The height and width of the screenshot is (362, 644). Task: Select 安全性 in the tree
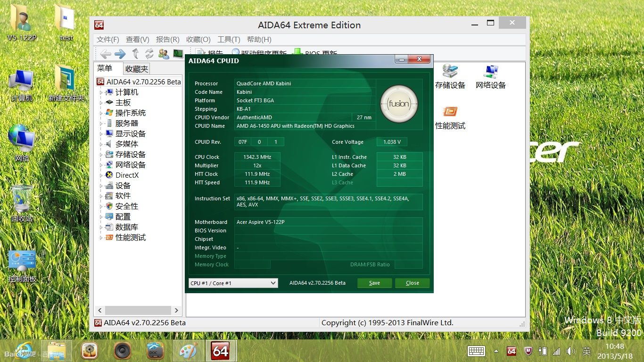pyautogui.click(x=127, y=206)
